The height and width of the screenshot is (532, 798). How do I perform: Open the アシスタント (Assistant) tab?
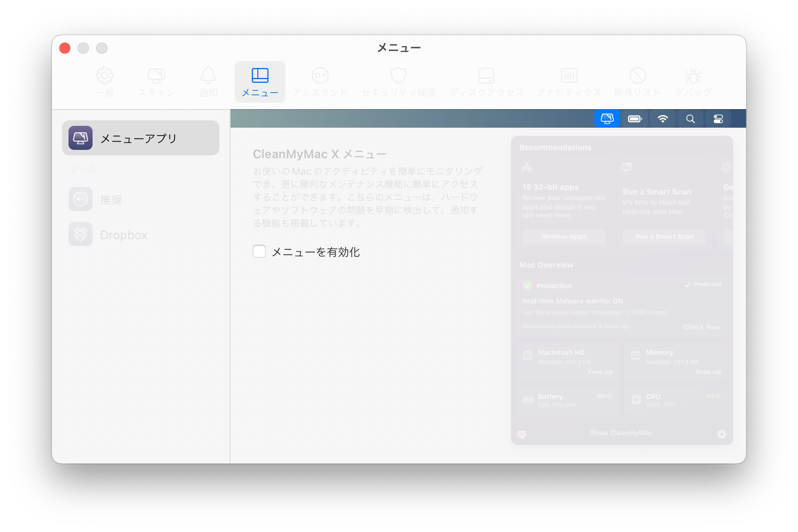pyautogui.click(x=320, y=82)
